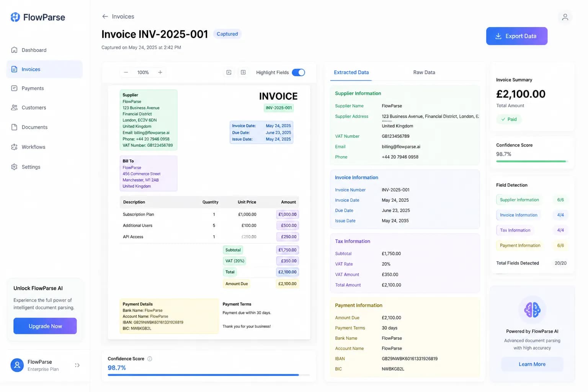Click the green confidence score bar
The width and height of the screenshot is (588, 392).
click(531, 161)
